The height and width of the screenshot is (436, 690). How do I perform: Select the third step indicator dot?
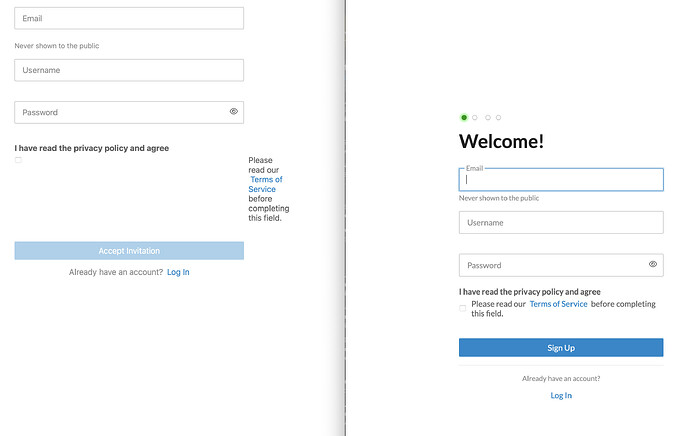(x=488, y=117)
